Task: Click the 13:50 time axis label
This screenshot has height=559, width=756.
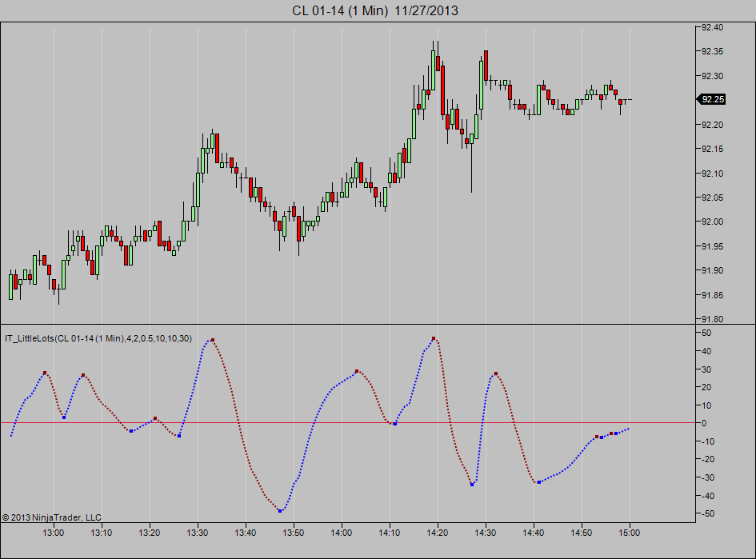Action: click(293, 533)
